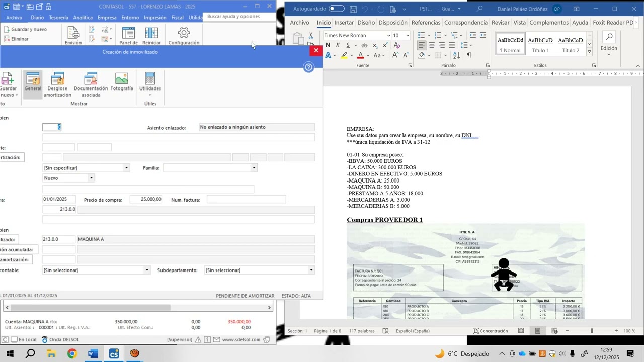Open Chrome from the taskbar

[x=72, y=354]
